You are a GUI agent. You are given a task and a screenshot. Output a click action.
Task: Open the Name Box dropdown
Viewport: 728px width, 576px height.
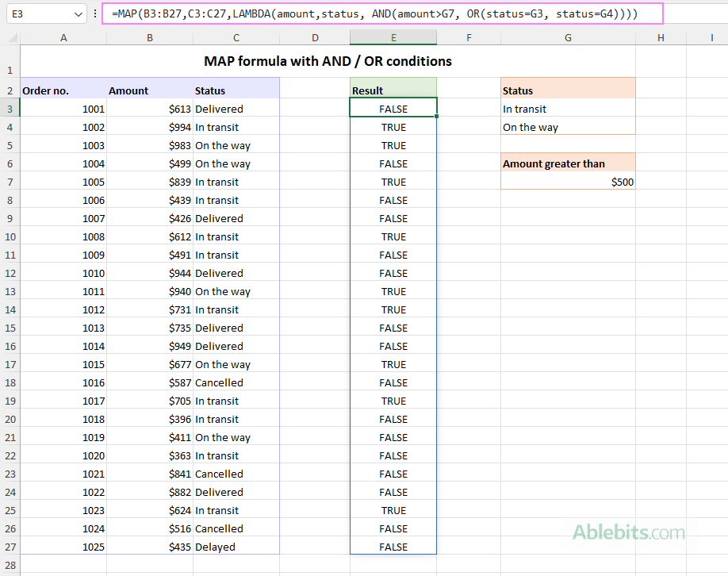pos(78,14)
